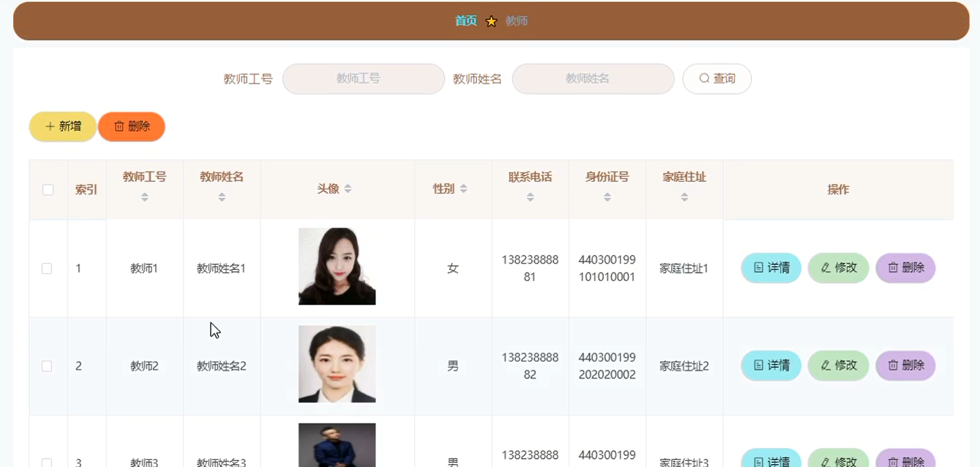
Task: Click the 查询 search button
Action: 717,79
